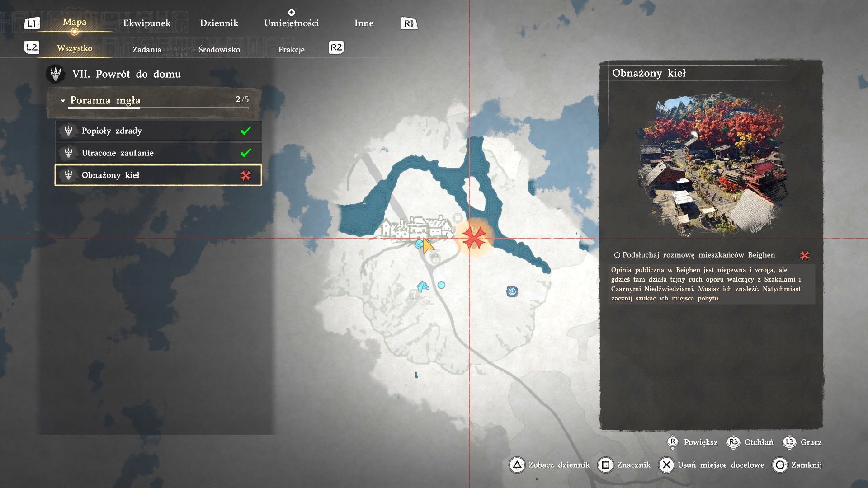This screenshot has height=488, width=868.
Task: Toggle the green check on Utracone zaufanie
Action: click(245, 153)
